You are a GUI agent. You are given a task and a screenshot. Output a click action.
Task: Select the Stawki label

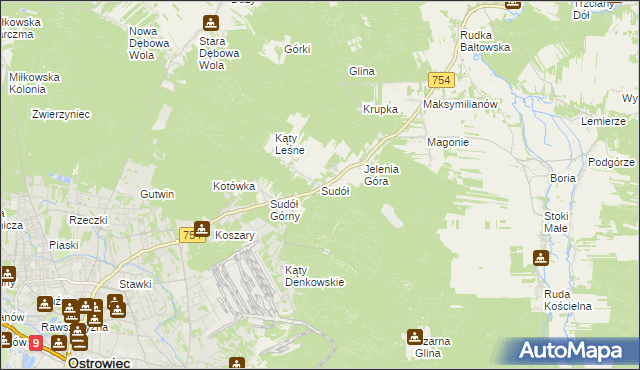point(135,284)
